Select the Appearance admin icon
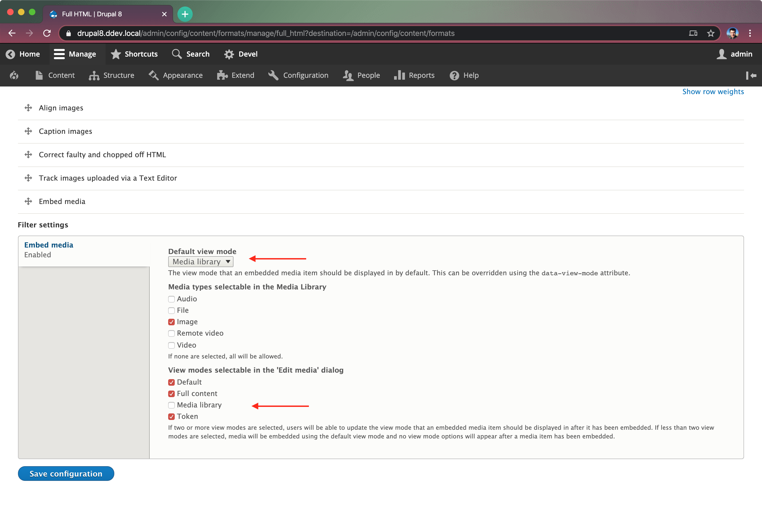 153,75
